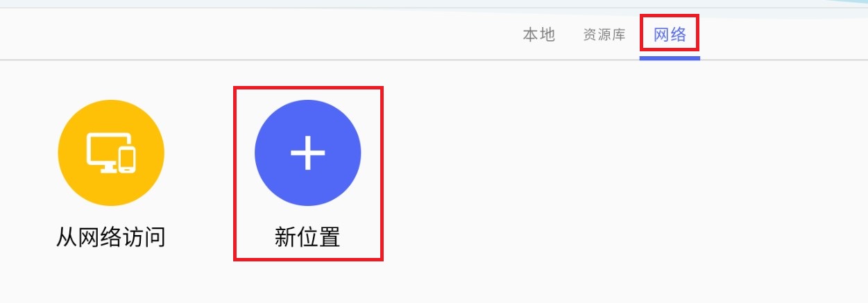Click the blue plus 新位置 icon
The height and width of the screenshot is (303, 868).
(x=307, y=153)
